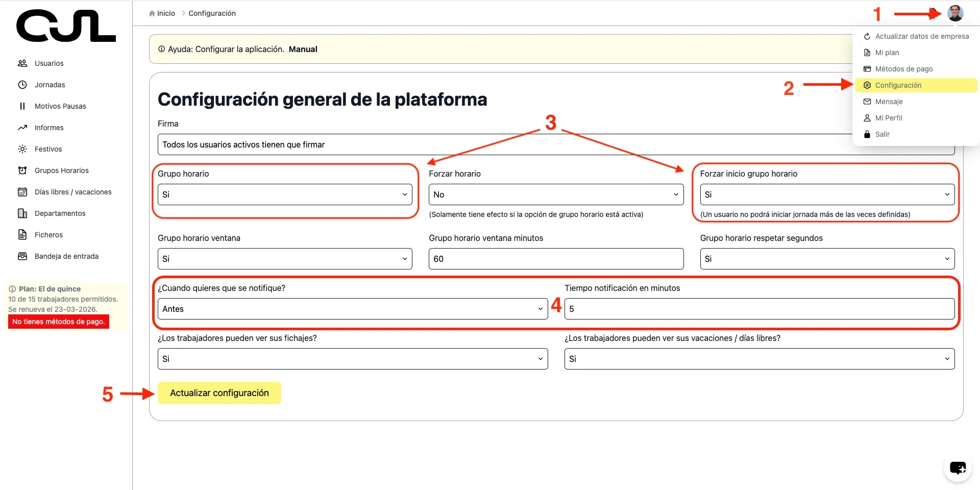Click the Grupos Horarios icon
The width and height of the screenshot is (980, 490).
point(22,170)
